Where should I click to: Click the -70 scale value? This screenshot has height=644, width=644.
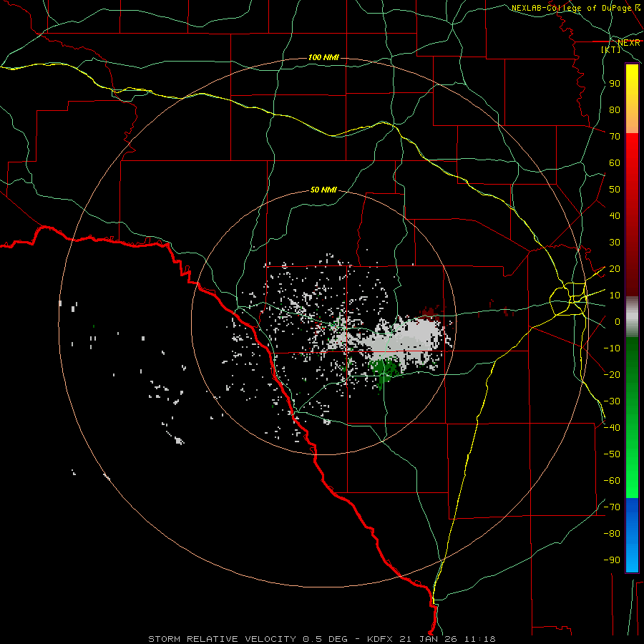pyautogui.click(x=612, y=507)
